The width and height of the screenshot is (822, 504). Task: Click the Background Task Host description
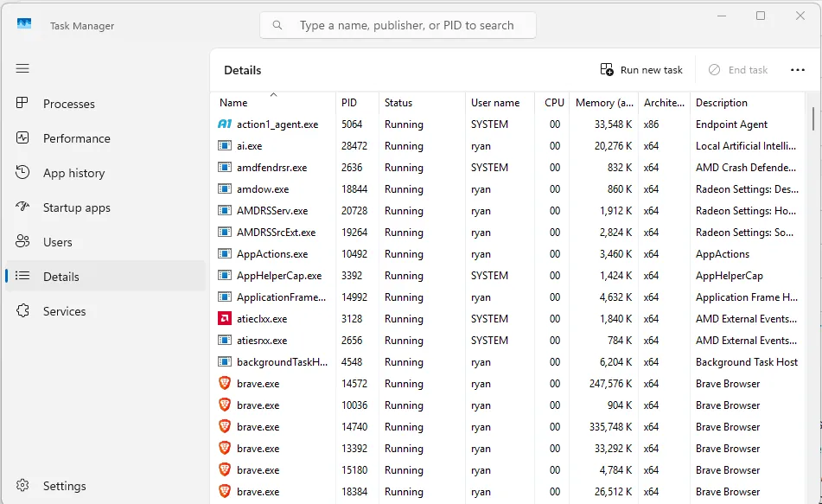click(747, 362)
